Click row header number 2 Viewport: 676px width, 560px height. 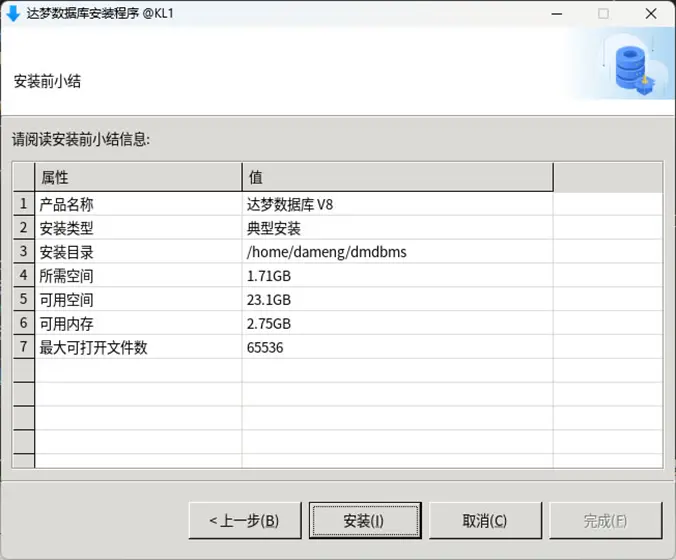coord(24,228)
